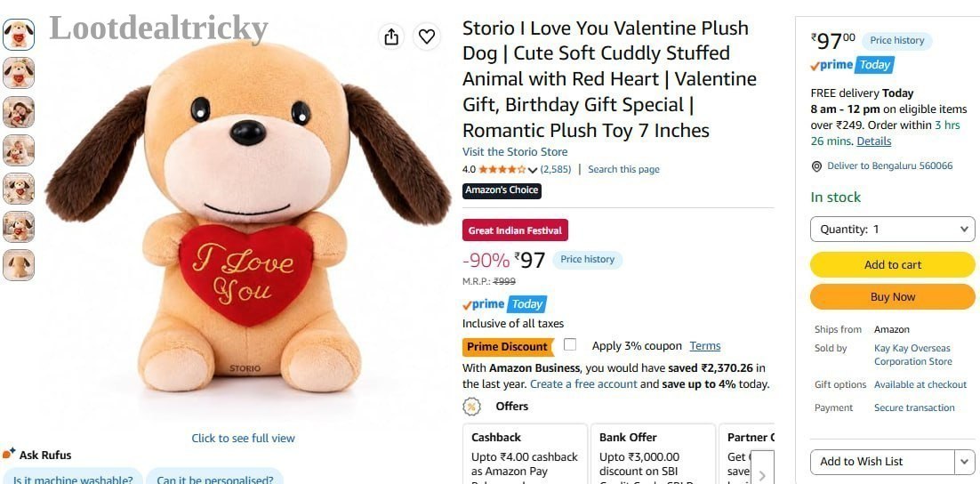Click Price history pill beside ₹97
This screenshot has width=980, height=484.
pos(587,260)
